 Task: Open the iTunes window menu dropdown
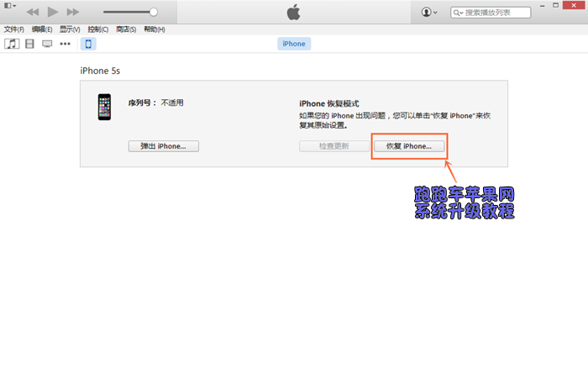10,6
